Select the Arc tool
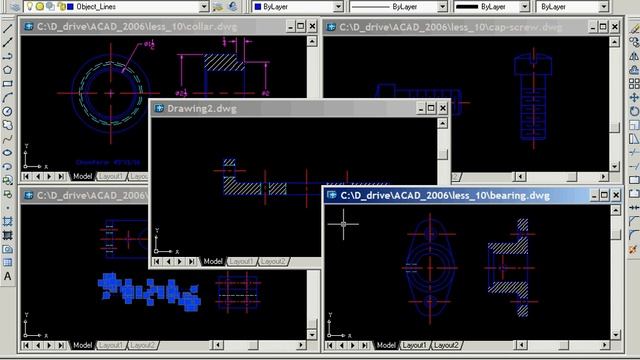Screen dimensions: 640x360 click(x=7, y=98)
